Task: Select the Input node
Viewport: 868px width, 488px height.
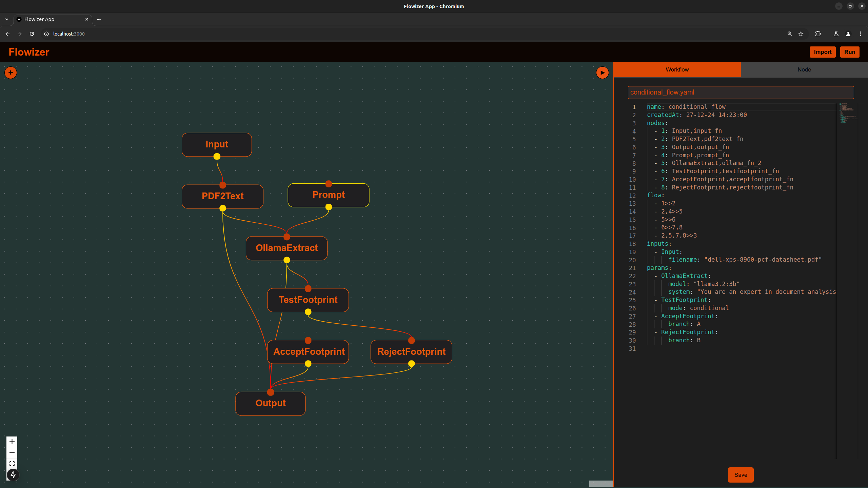Action: point(217,145)
